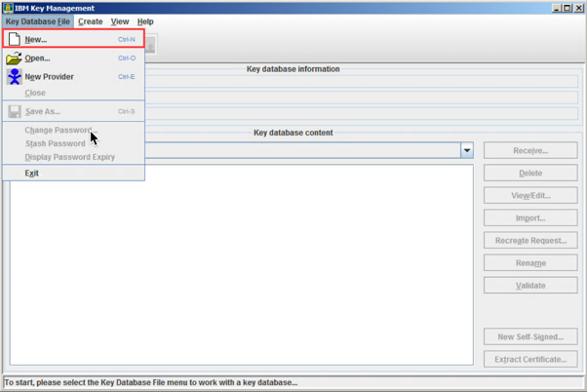Click the blank page icon beside New
This screenshot has width=587, height=392.
(x=15, y=39)
